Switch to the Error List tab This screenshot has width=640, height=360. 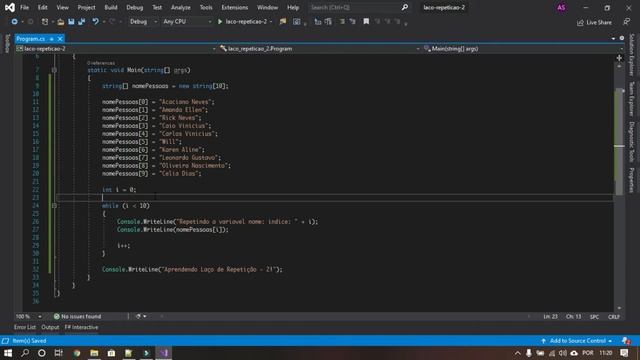point(25,327)
